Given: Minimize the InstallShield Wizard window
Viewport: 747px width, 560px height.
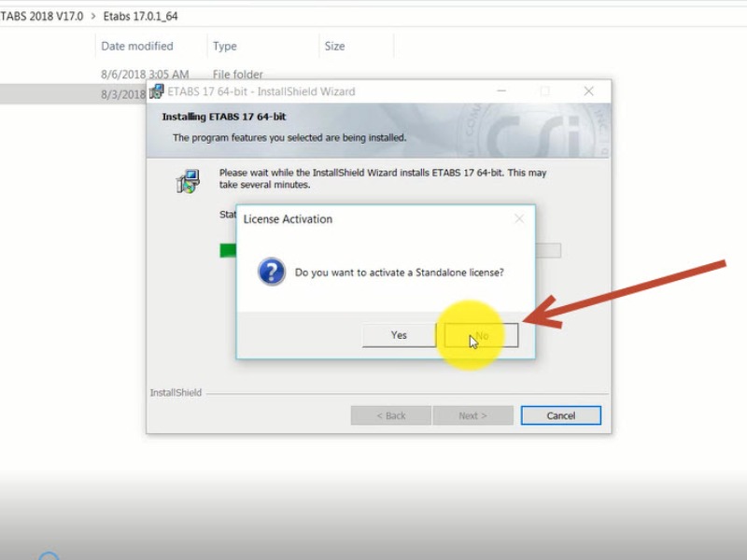Looking at the screenshot, I should [x=502, y=91].
